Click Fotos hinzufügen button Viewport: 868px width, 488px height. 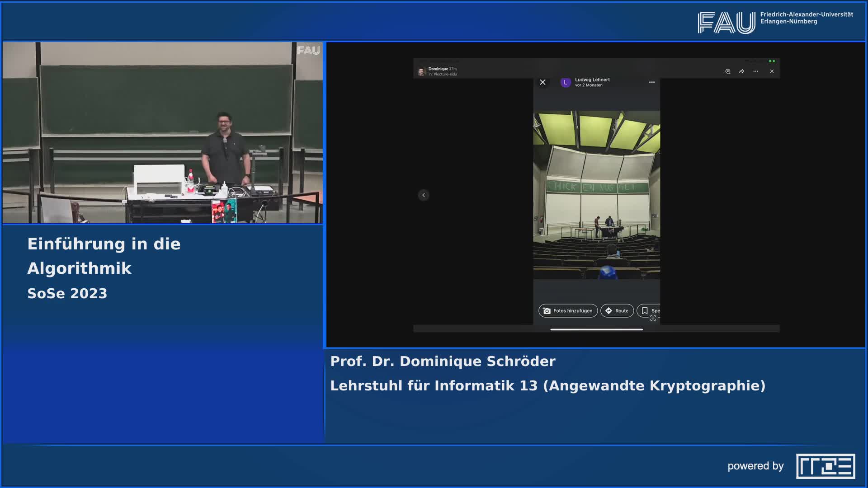(568, 311)
